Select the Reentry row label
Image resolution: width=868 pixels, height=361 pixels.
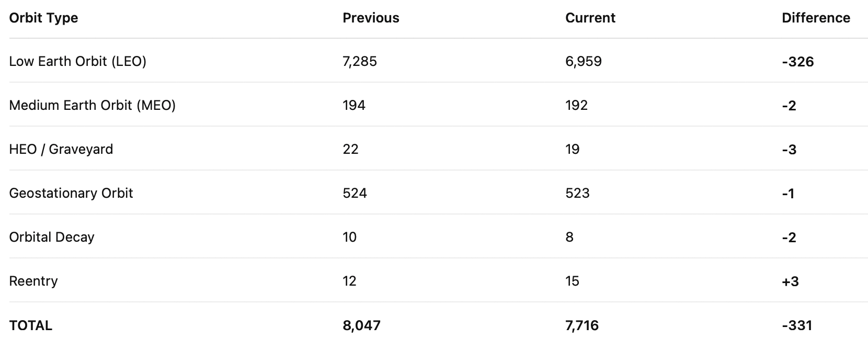click(33, 281)
